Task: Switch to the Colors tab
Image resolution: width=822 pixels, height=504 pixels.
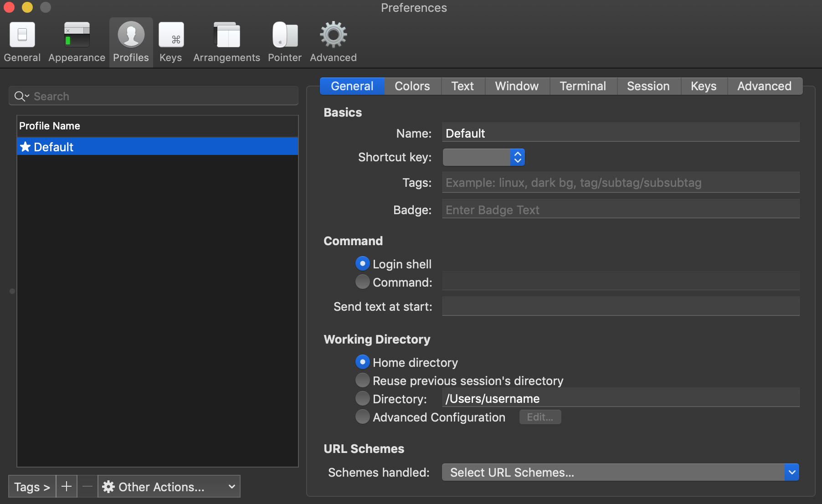Action: click(x=412, y=86)
